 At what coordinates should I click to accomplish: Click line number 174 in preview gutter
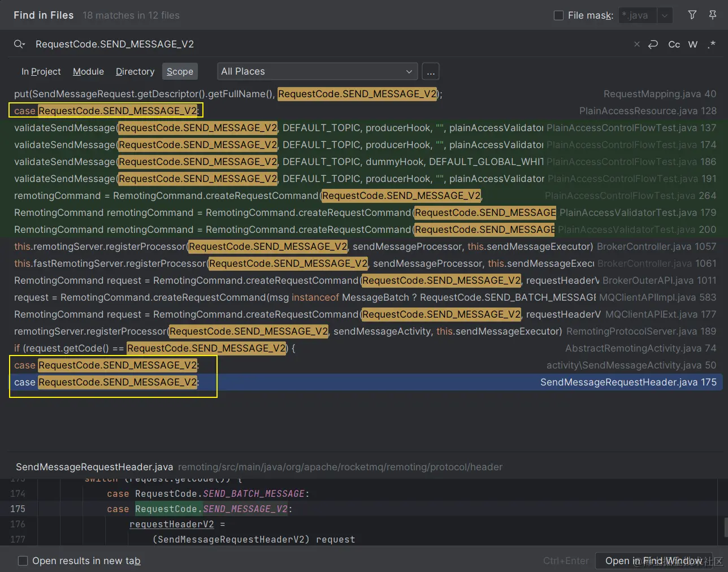point(18,493)
